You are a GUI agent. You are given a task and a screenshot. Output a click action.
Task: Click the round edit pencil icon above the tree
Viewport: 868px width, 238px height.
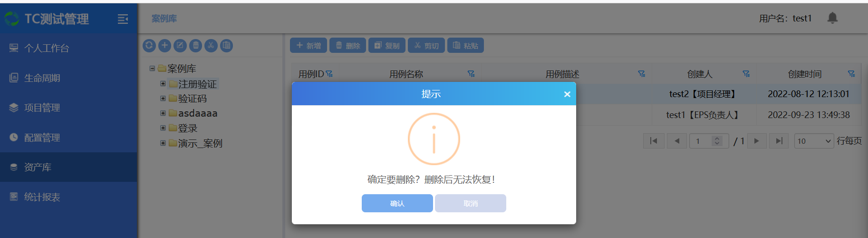pyautogui.click(x=180, y=46)
